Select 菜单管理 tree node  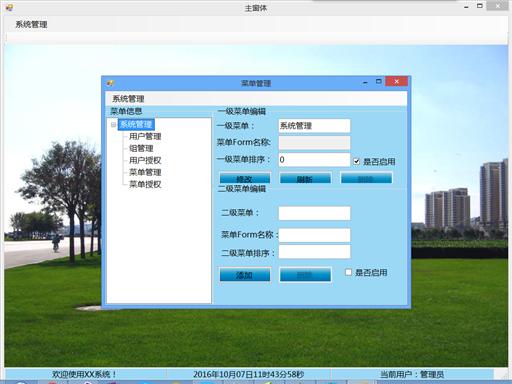tap(145, 172)
